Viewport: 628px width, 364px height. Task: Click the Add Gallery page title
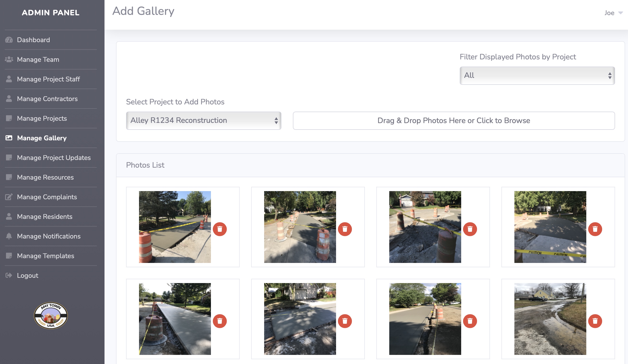click(143, 11)
